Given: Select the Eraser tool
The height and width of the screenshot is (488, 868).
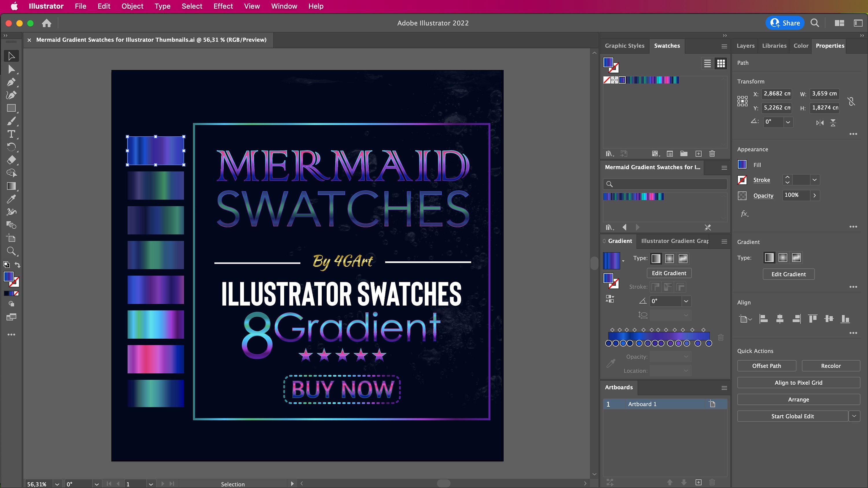Looking at the screenshot, I should coord(11,160).
